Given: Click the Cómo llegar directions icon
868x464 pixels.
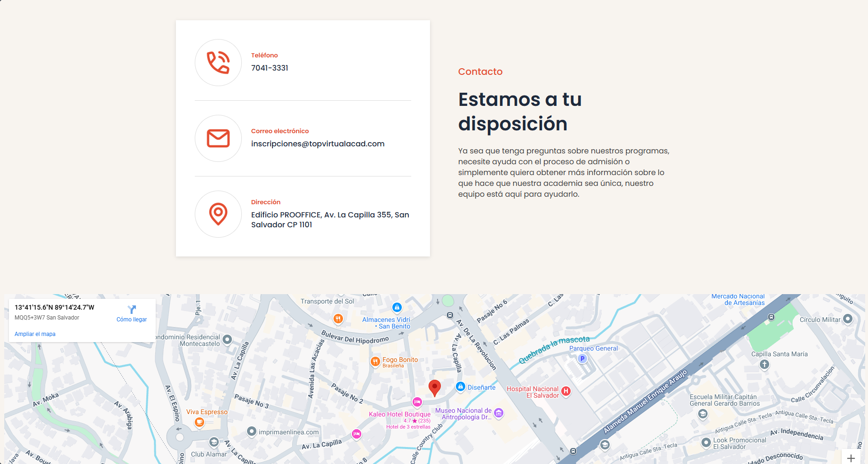Looking at the screenshot, I should click(x=132, y=309).
